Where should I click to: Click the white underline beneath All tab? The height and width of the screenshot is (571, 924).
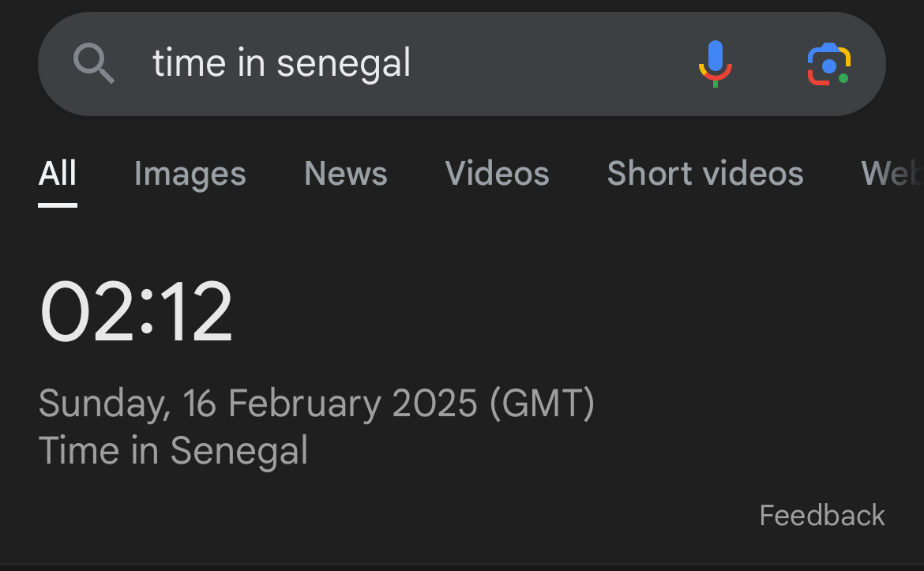click(x=58, y=205)
